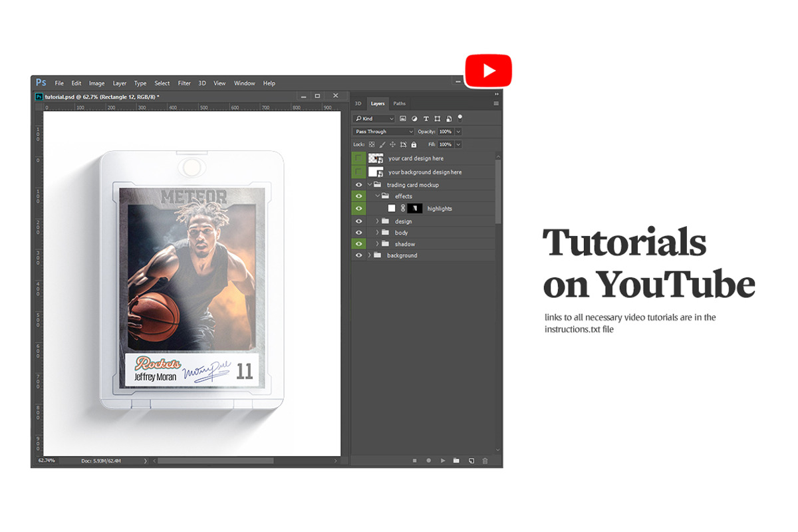Image resolution: width=798 pixels, height=532 pixels.
Task: Hide the background group
Action: [x=359, y=255]
